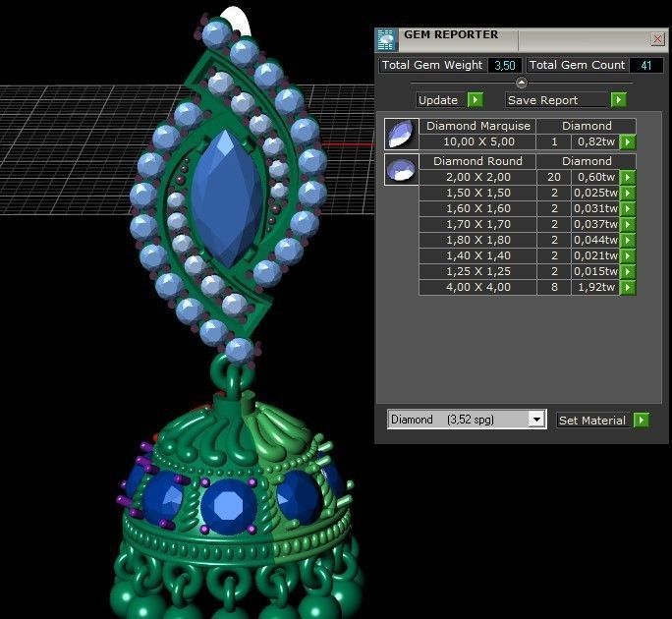The height and width of the screenshot is (619, 672).
Task: Click the 0,60tw weight cell
Action: [595, 177]
